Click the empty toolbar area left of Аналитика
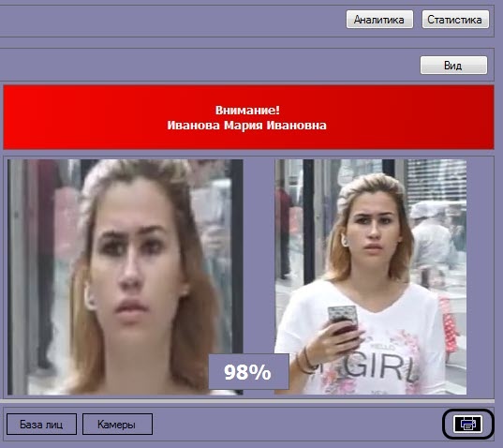The height and width of the screenshot is (448, 503). click(171, 21)
